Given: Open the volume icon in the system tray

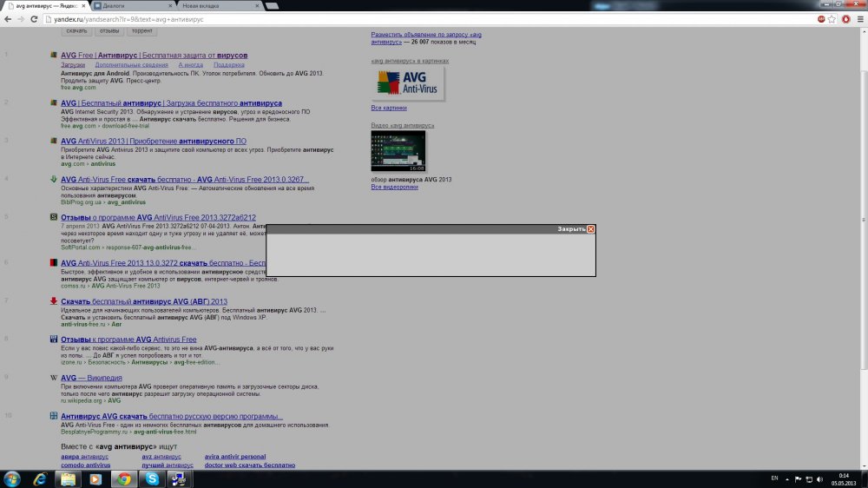Looking at the screenshot, I should [x=820, y=479].
